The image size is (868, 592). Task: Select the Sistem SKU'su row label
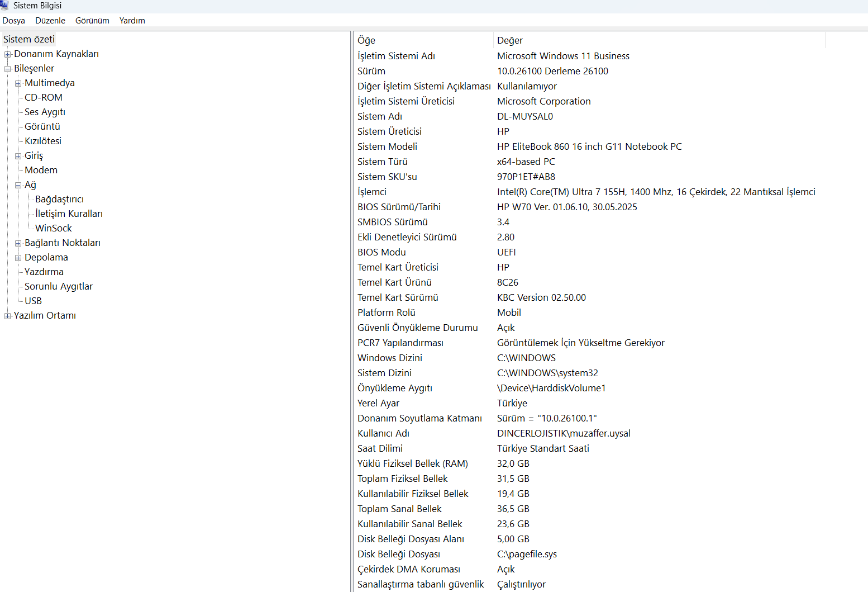click(387, 177)
